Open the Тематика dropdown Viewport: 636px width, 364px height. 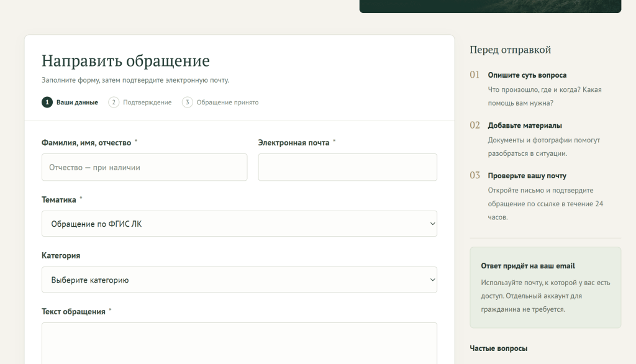coord(239,224)
